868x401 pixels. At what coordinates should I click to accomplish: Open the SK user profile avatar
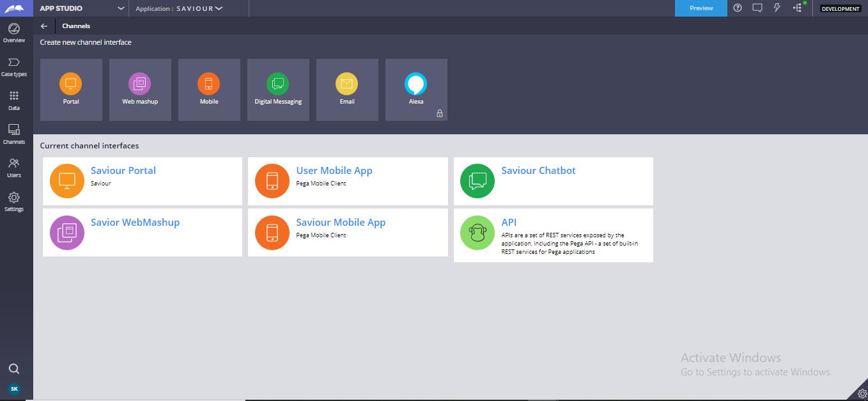(x=14, y=389)
